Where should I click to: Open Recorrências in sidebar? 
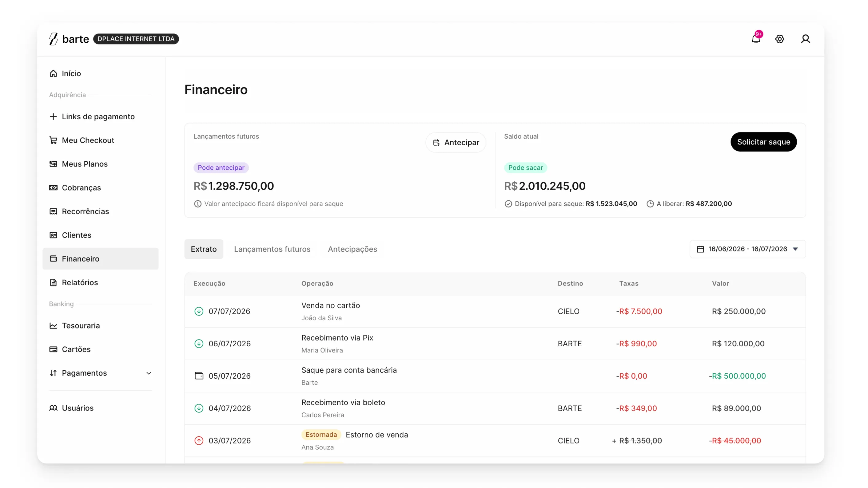point(100,211)
